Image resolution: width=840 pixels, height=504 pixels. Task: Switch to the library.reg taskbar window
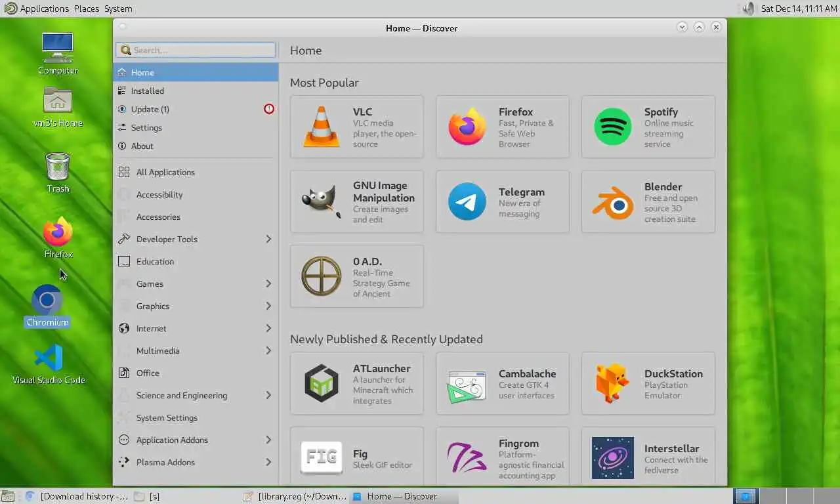click(x=295, y=496)
